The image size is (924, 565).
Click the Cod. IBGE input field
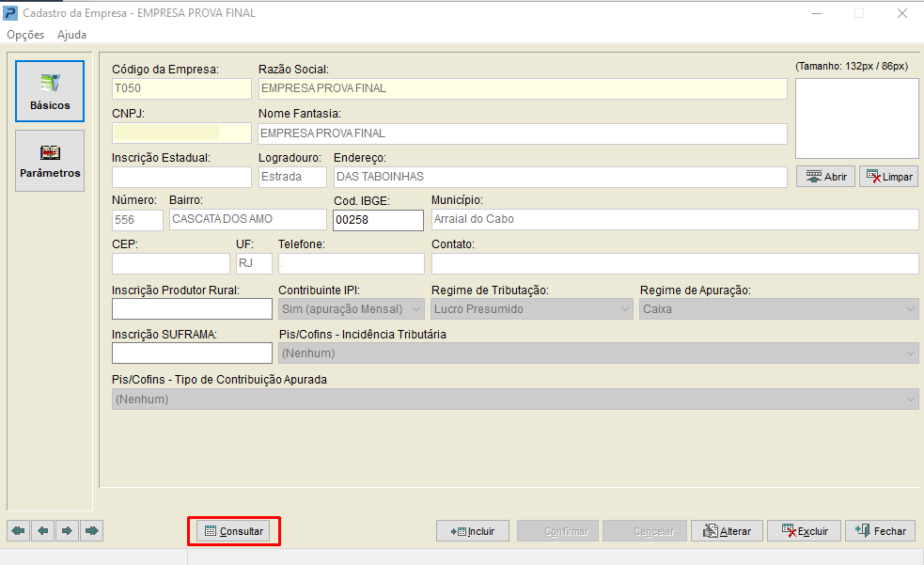pyautogui.click(x=378, y=219)
